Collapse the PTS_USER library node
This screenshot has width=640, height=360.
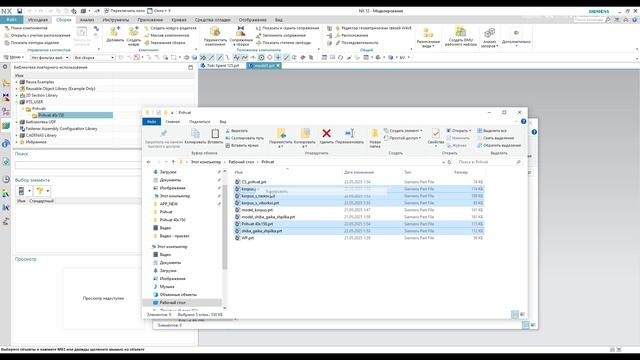17,102
